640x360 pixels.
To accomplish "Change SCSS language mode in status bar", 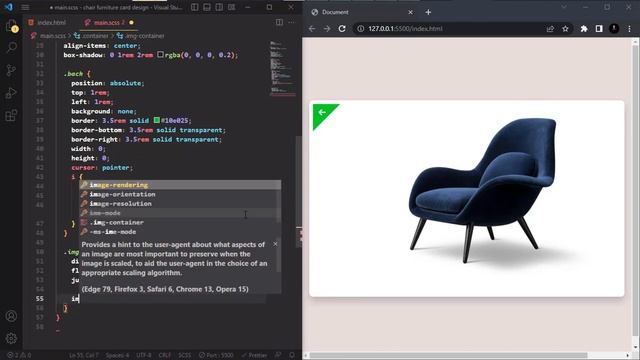I will 184,355.
